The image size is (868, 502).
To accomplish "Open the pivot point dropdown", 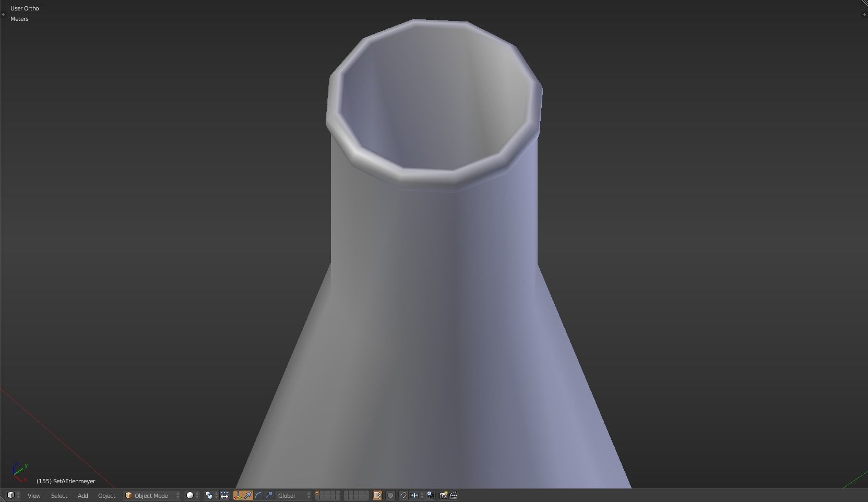I will click(211, 495).
